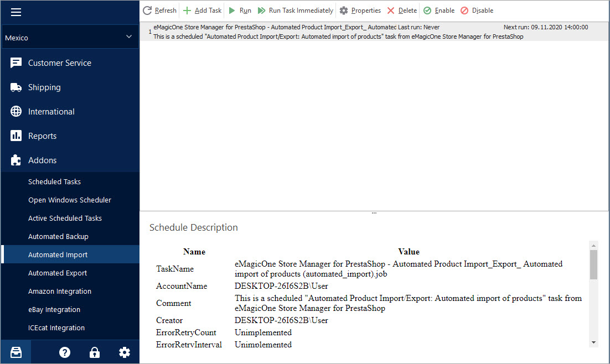Select Open Windows Scheduler item
The image size is (610, 364).
70,200
